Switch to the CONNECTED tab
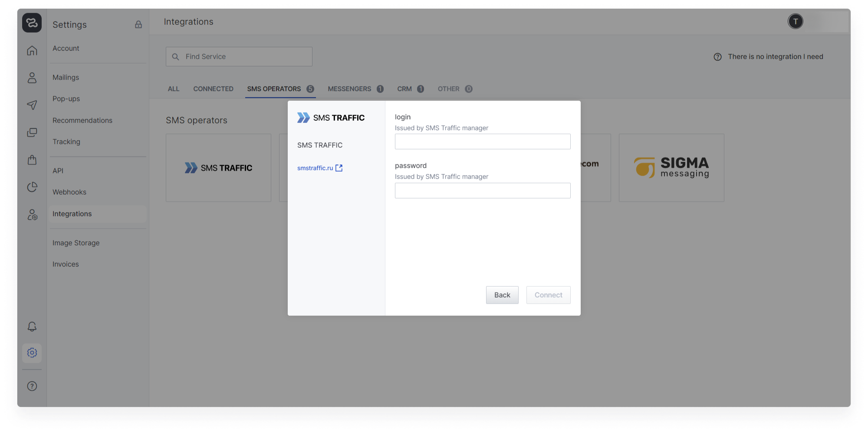This screenshot has width=868, height=433. point(214,89)
